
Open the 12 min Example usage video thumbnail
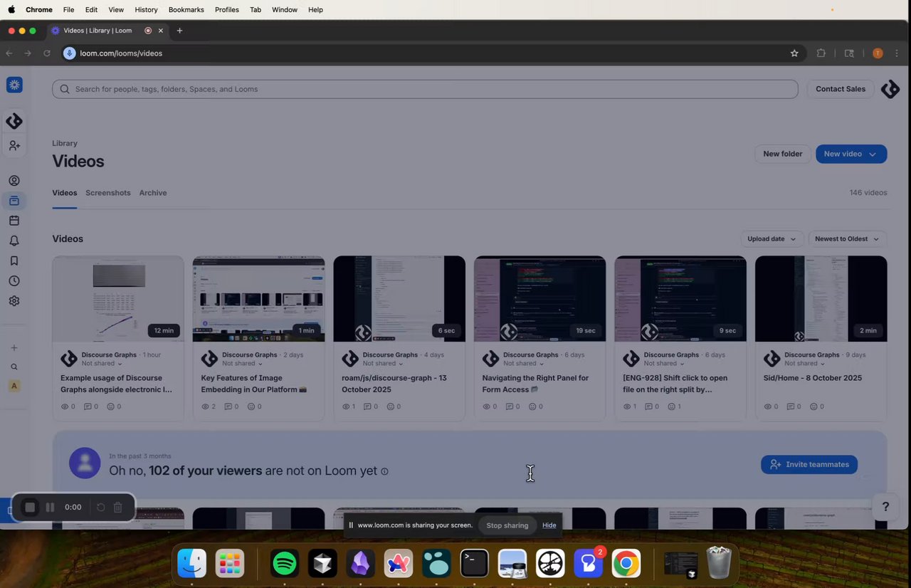click(118, 299)
